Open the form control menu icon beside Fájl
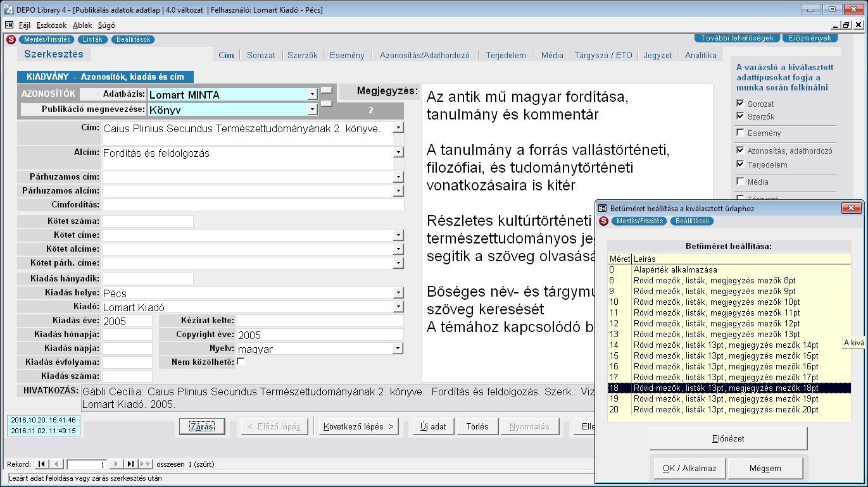 pyautogui.click(x=9, y=25)
